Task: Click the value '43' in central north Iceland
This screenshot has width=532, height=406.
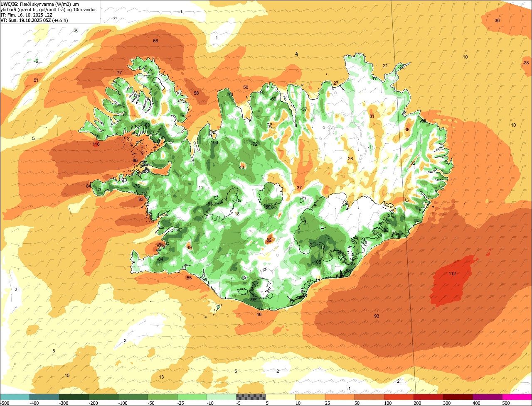Action: (241, 167)
